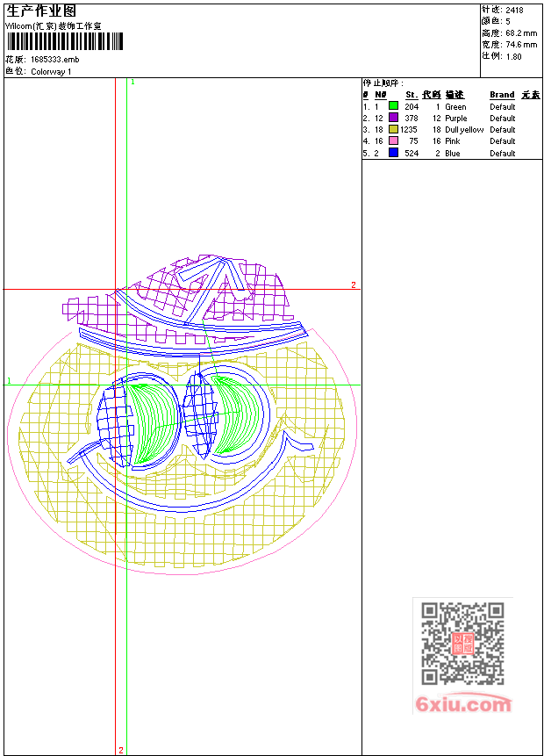The width and height of the screenshot is (544, 756).
Task: Click the Blue description text
Action: tap(453, 154)
